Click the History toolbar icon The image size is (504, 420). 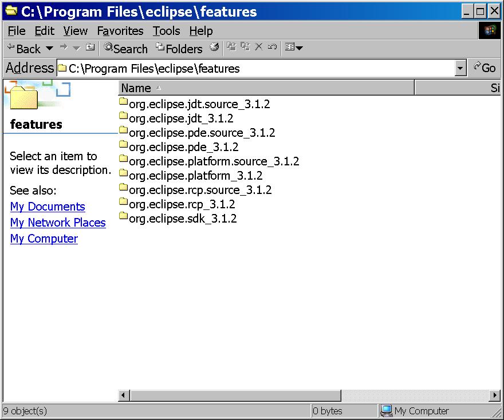coord(214,47)
